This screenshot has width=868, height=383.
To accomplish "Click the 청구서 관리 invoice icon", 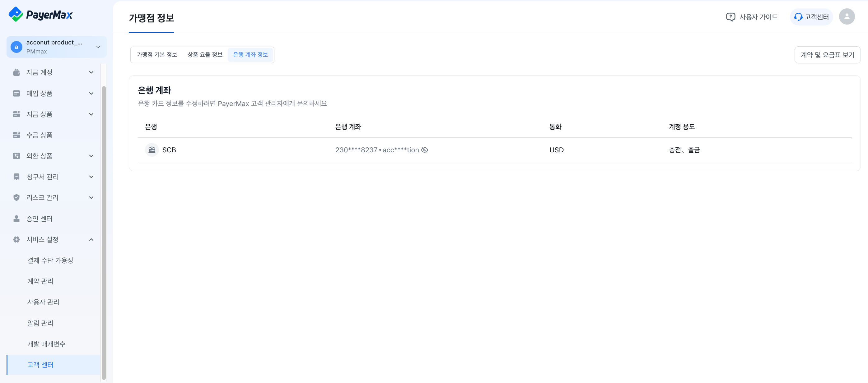I will pos(16,177).
